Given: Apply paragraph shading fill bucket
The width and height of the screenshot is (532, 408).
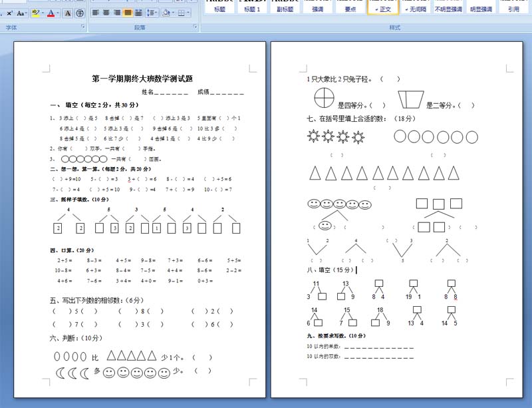Looking at the screenshot, I should tap(166, 13).
